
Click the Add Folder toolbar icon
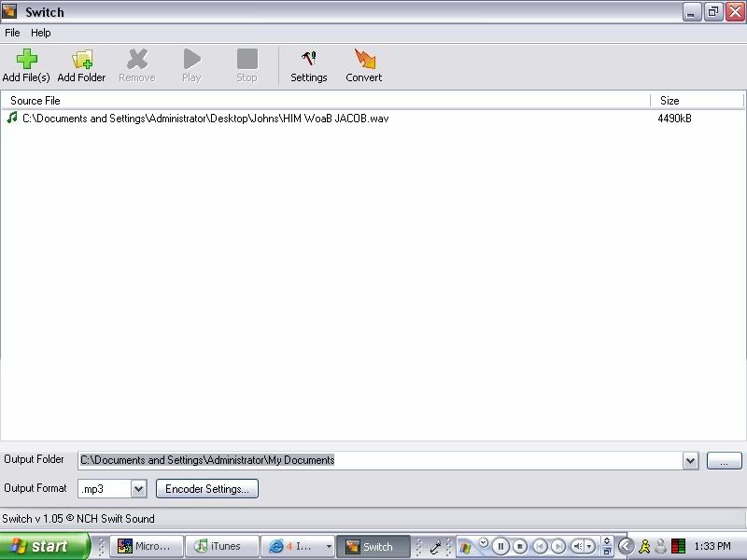[82, 60]
